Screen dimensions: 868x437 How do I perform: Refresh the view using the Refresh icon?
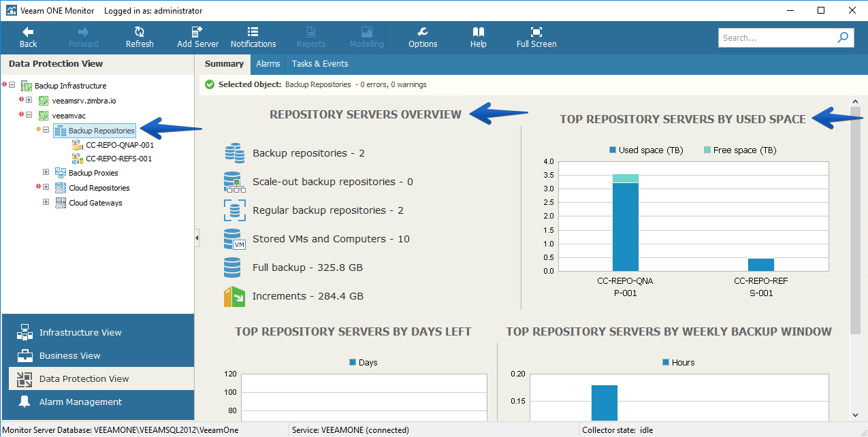[140, 31]
